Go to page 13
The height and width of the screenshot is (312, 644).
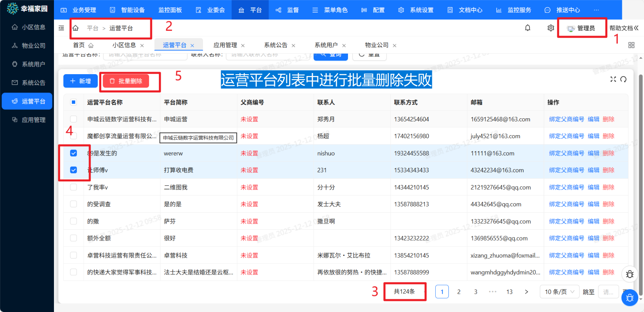click(x=510, y=292)
